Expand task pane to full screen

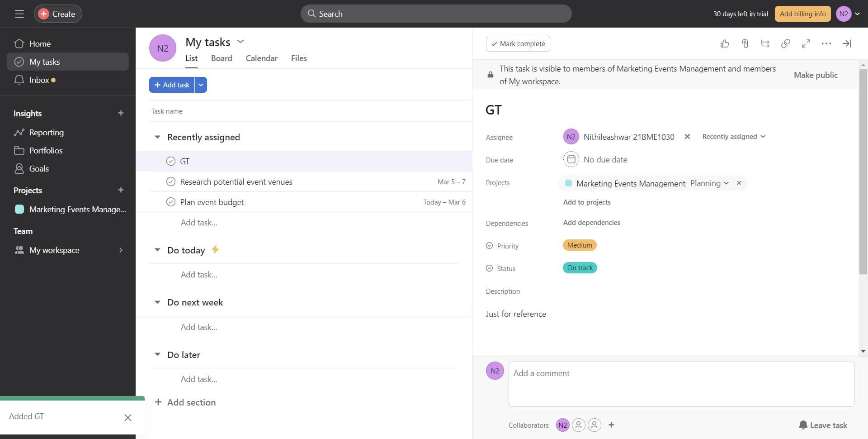[x=806, y=43]
